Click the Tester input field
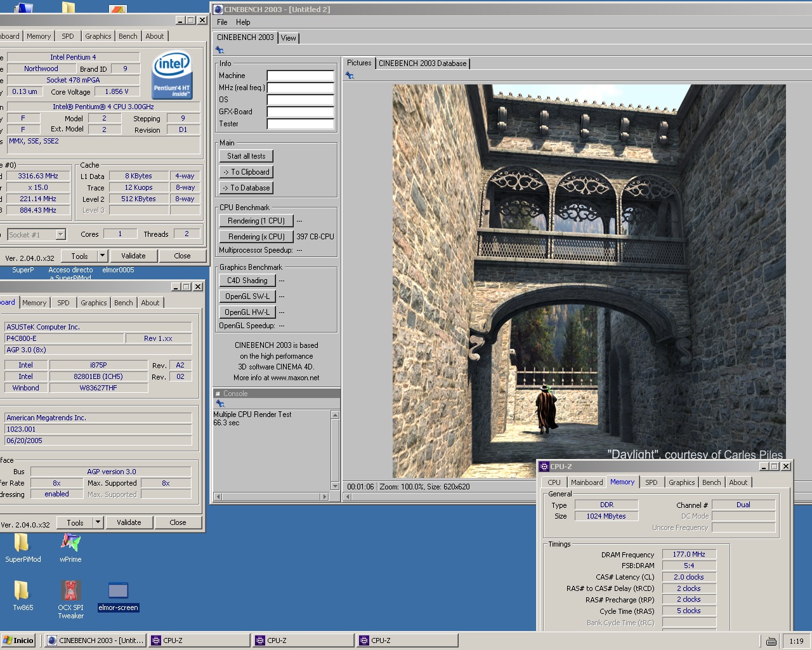This screenshot has width=812, height=650. pyautogui.click(x=300, y=124)
